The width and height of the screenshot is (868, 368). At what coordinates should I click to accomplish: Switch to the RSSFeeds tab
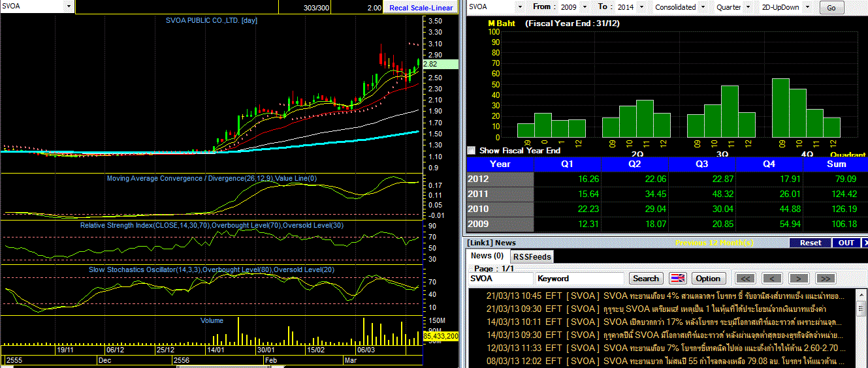530,257
